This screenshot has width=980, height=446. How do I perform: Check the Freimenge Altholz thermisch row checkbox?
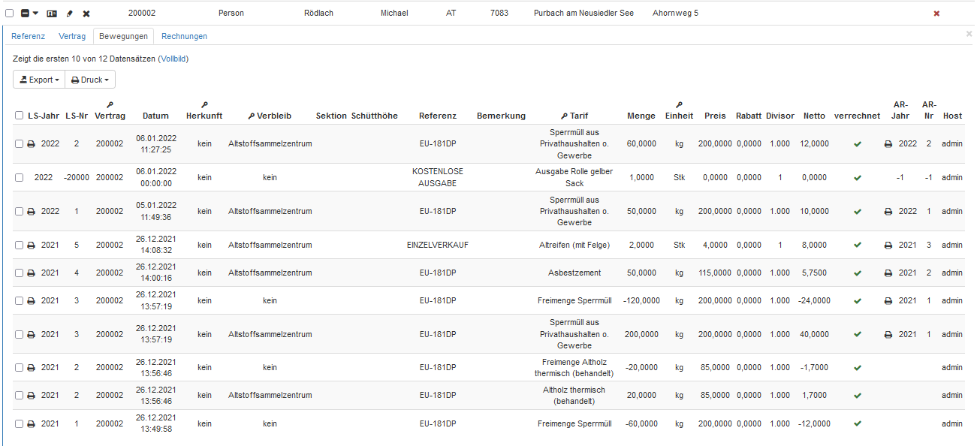coord(19,368)
